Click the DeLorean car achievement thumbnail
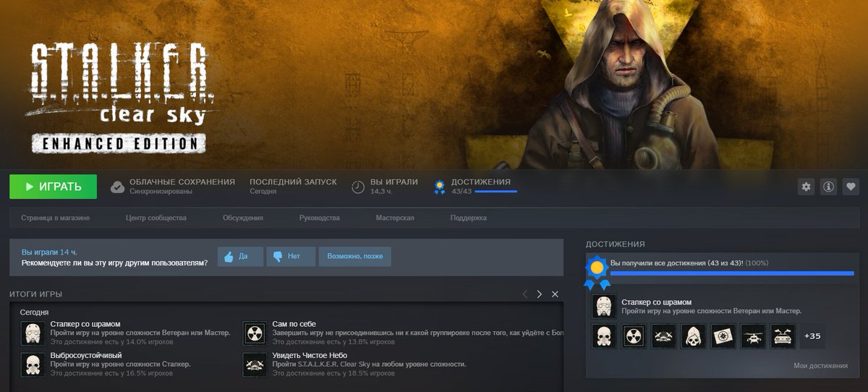868x392 pixels. (x=783, y=336)
